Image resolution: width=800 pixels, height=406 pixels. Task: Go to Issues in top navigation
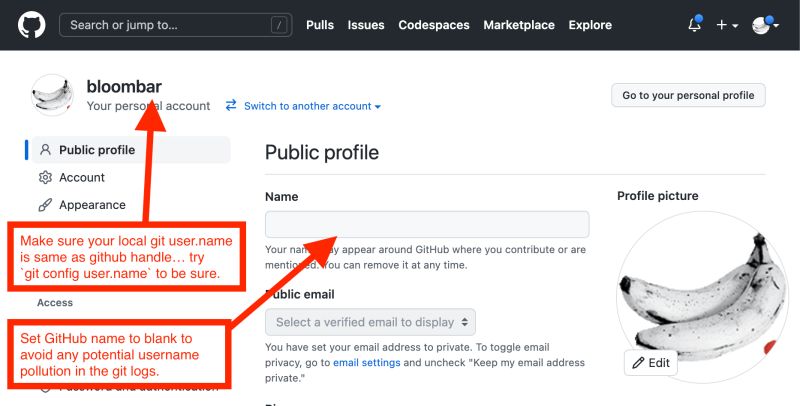366,25
